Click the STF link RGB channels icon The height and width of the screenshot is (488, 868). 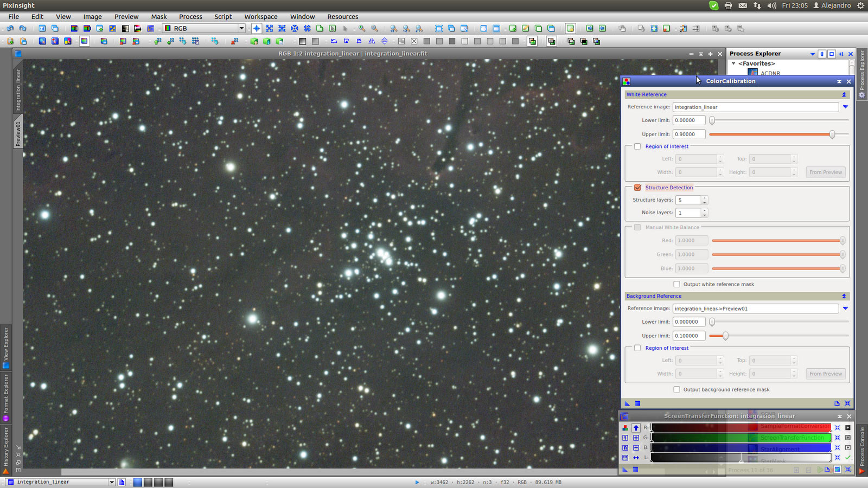pos(625,428)
